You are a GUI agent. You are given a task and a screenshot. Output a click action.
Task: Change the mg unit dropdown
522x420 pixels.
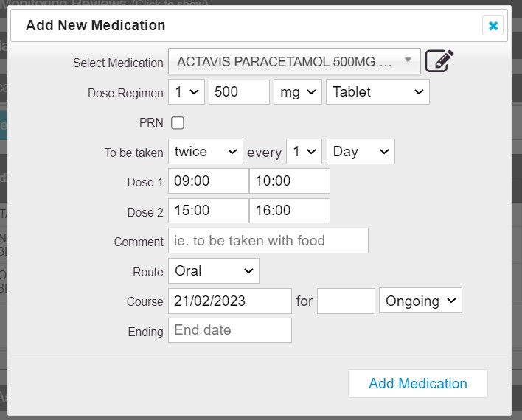pyautogui.click(x=298, y=92)
